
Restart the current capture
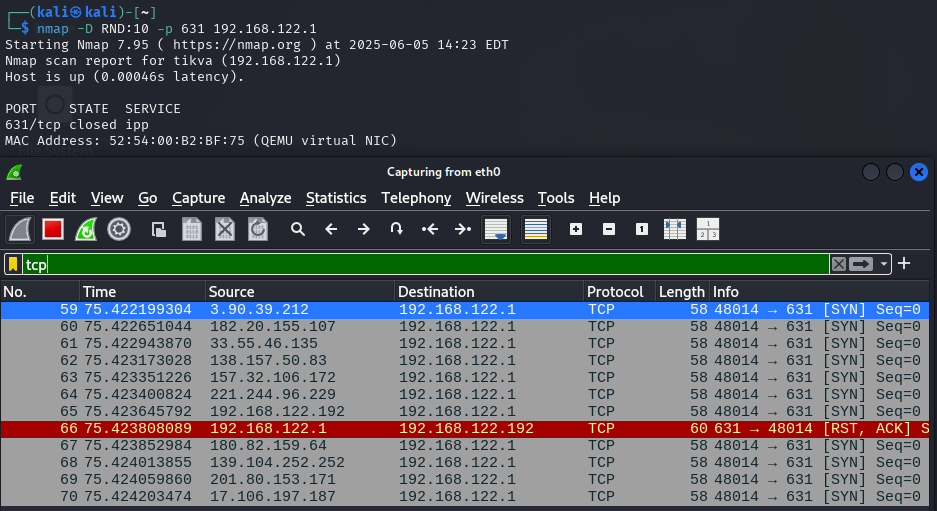[86, 229]
